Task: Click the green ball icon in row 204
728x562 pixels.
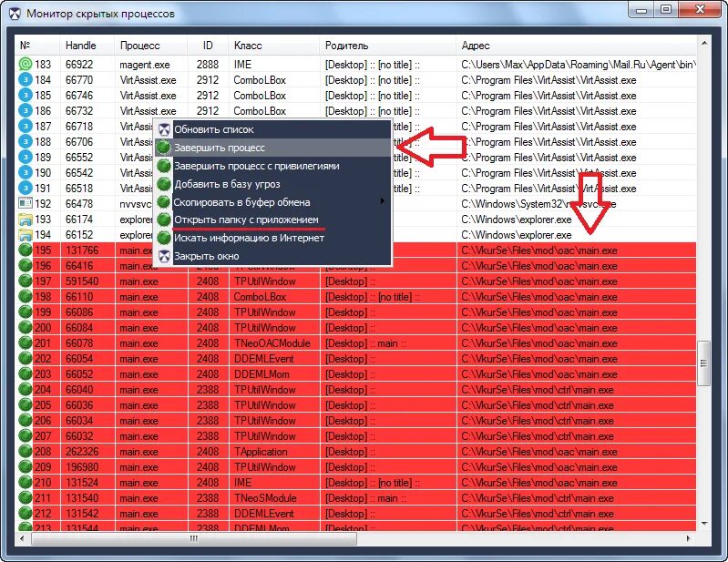Action: (26, 389)
